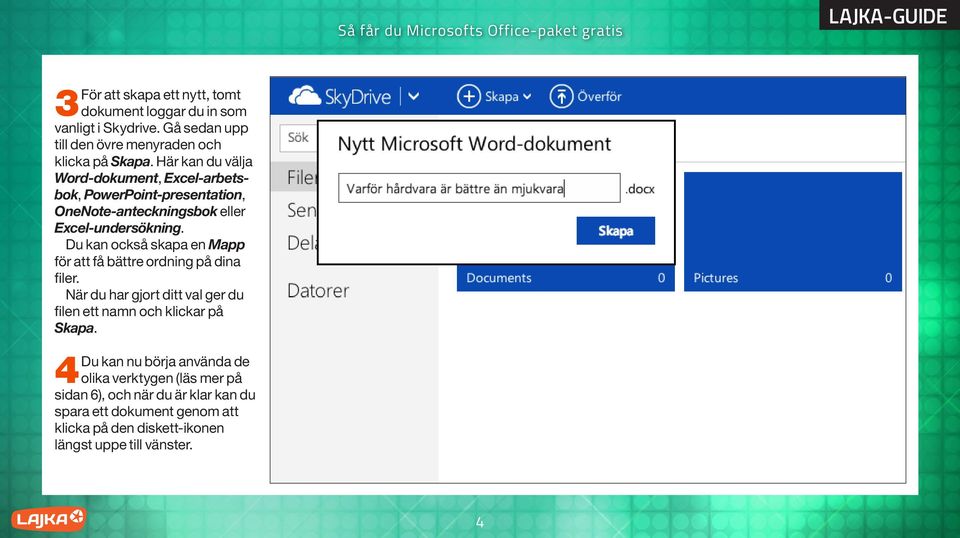The height and width of the screenshot is (538, 960).
Task: Click the Överför label in the toolbar
Action: pyautogui.click(x=599, y=96)
